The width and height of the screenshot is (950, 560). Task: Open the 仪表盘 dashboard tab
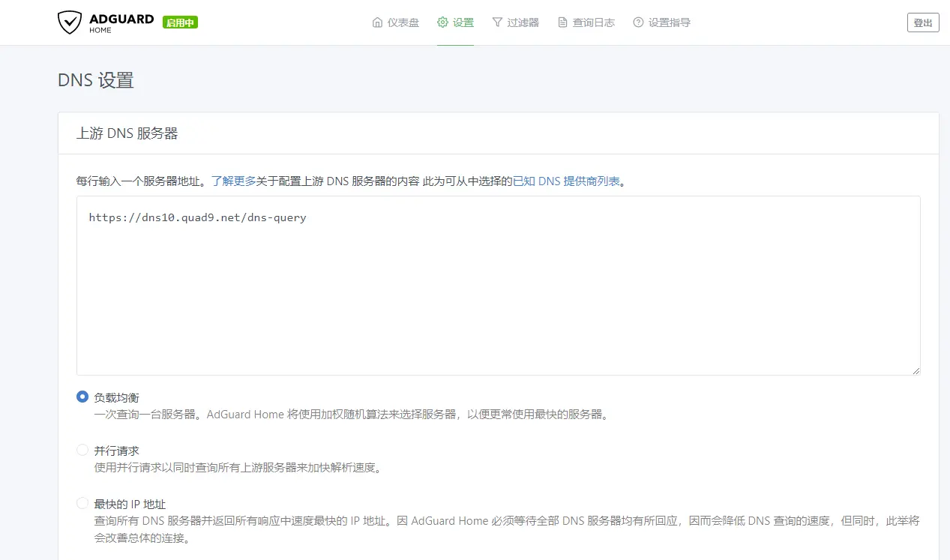[396, 22]
